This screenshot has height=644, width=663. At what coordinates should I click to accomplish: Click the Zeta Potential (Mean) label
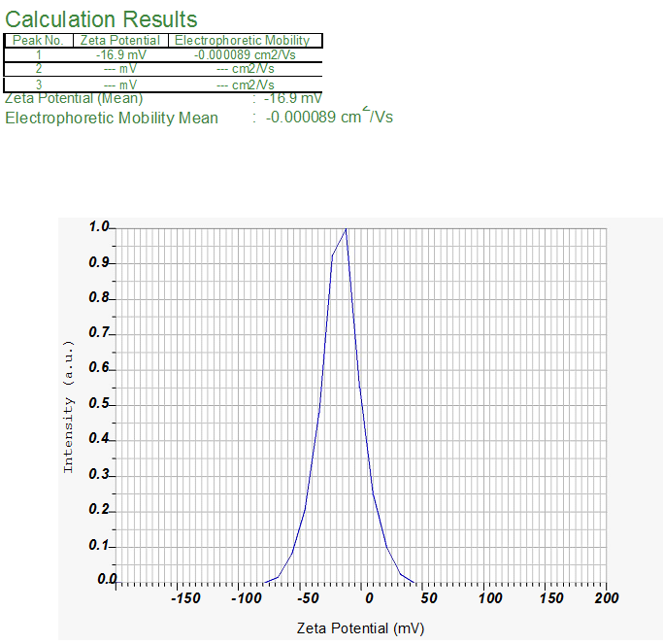74,98
